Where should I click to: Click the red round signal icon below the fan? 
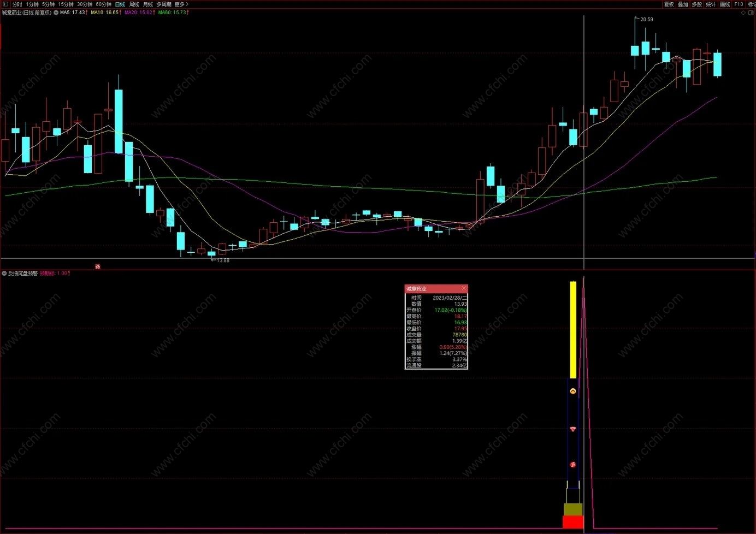click(573, 465)
